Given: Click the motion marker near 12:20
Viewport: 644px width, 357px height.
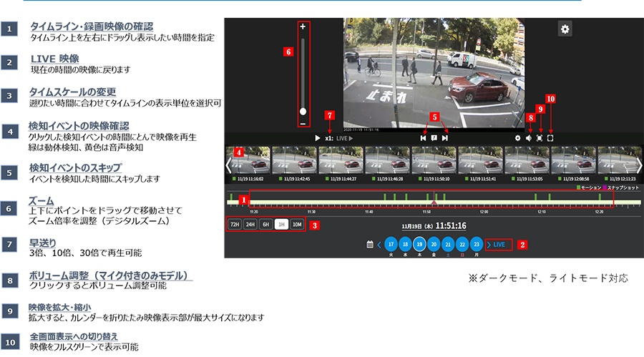Looking at the screenshot, I should point(600,197).
